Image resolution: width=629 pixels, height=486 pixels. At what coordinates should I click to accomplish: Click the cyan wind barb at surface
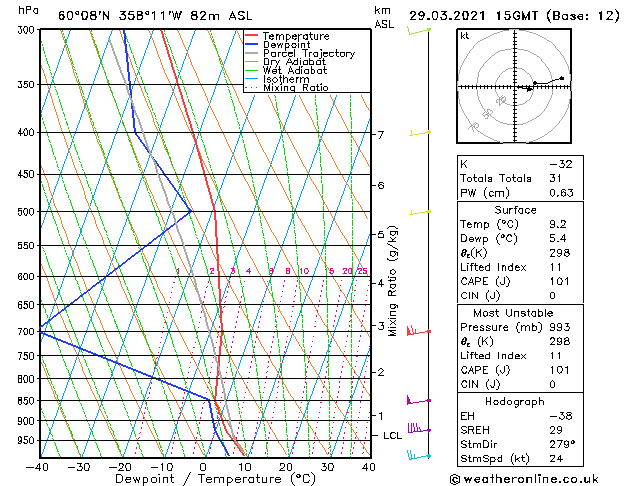click(x=419, y=455)
